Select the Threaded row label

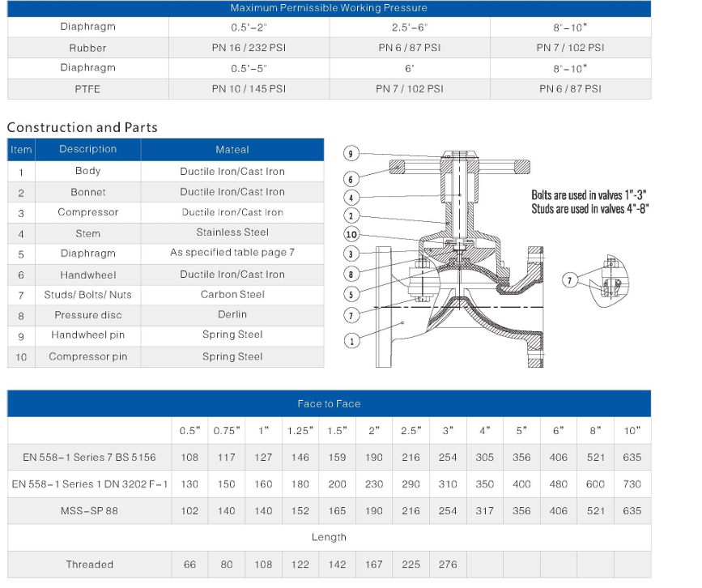pos(89,565)
